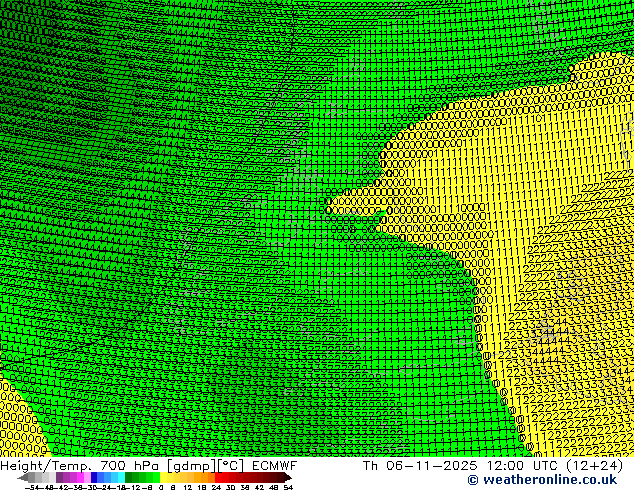Viewport: 634px width, 490px height.
Task: Click the '-54' label on the legend scale
Action: pos(32,487)
